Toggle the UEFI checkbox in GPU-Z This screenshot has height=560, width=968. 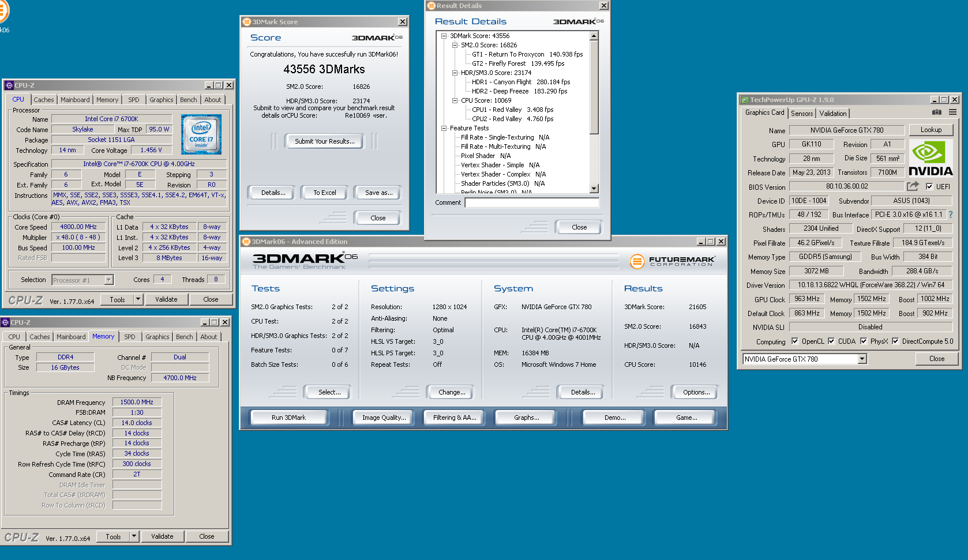tap(929, 186)
